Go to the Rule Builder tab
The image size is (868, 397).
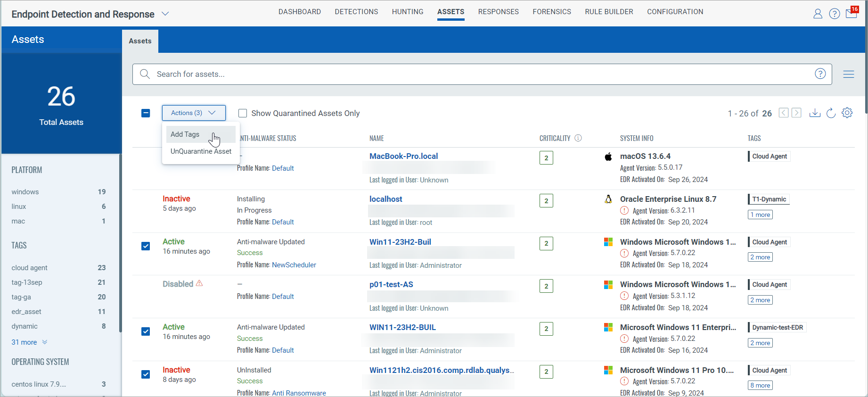click(x=609, y=12)
